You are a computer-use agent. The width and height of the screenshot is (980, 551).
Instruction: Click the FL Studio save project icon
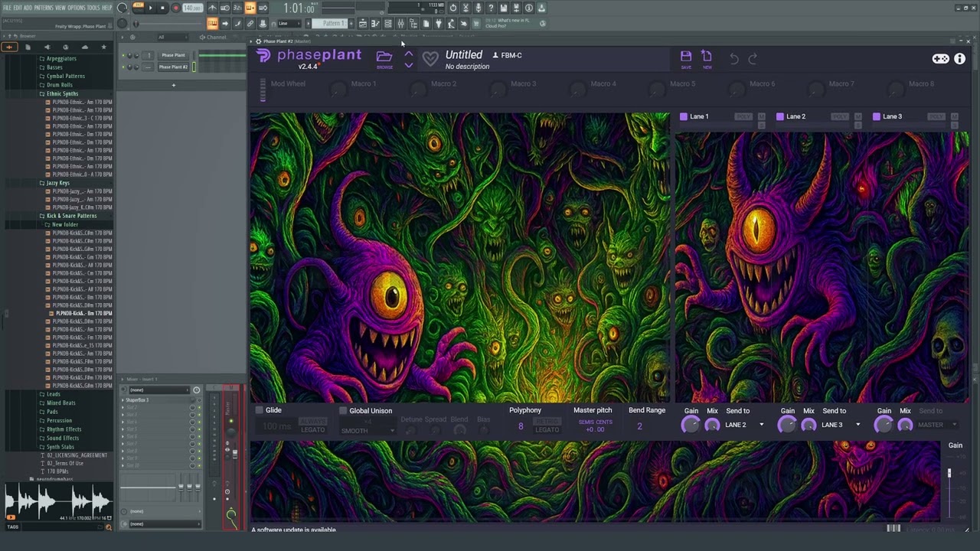(503, 8)
